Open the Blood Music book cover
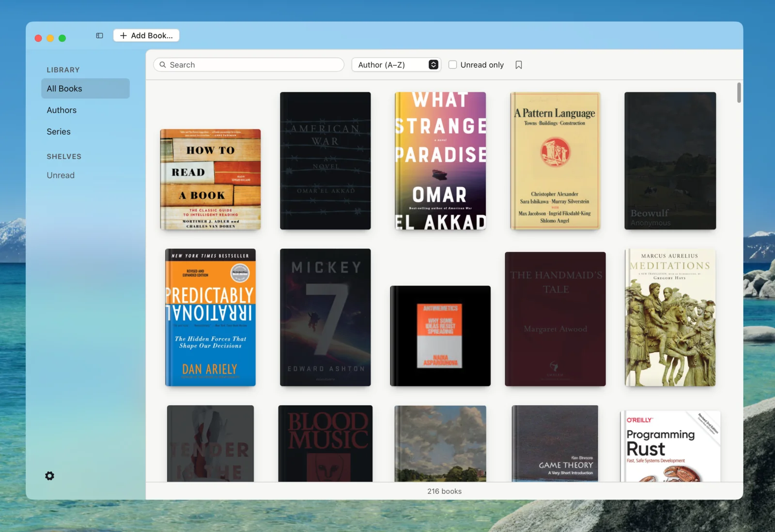This screenshot has width=775, height=532. coord(325,443)
